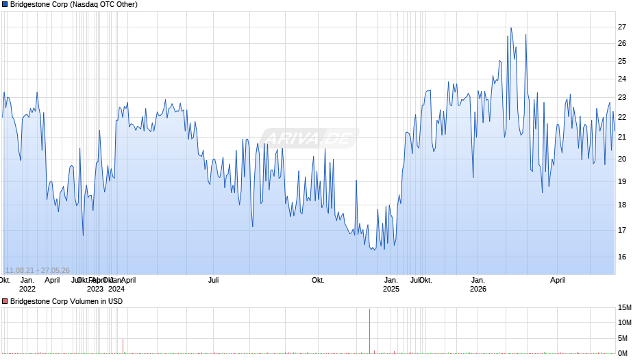The image size is (644, 360).
Task: Click the price axis label 21
Action: coord(622,137)
